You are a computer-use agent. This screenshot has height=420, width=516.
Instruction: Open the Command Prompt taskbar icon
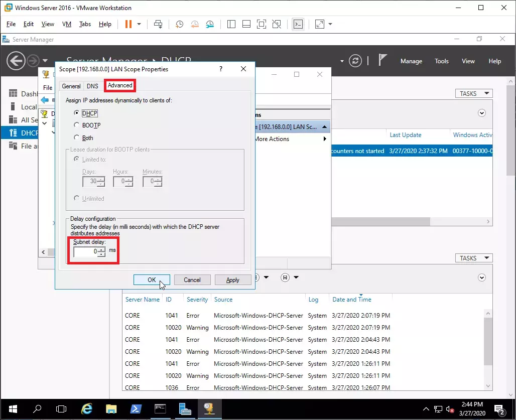click(160, 409)
